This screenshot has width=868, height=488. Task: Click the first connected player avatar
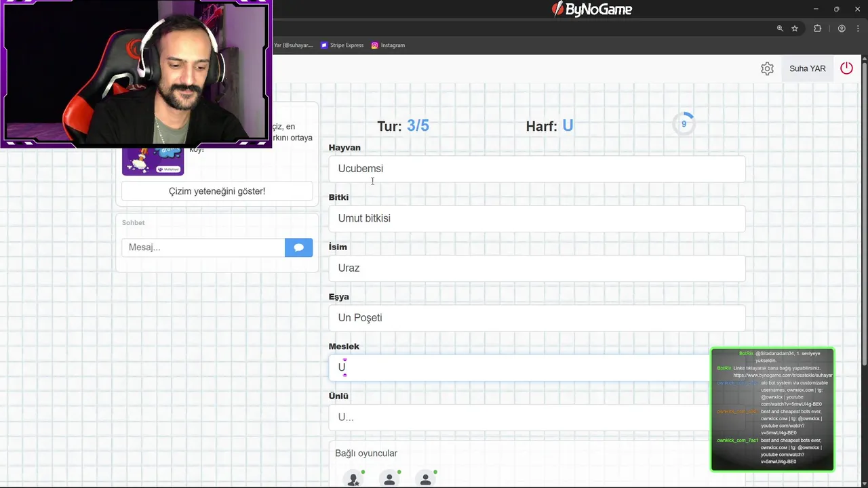point(353,479)
